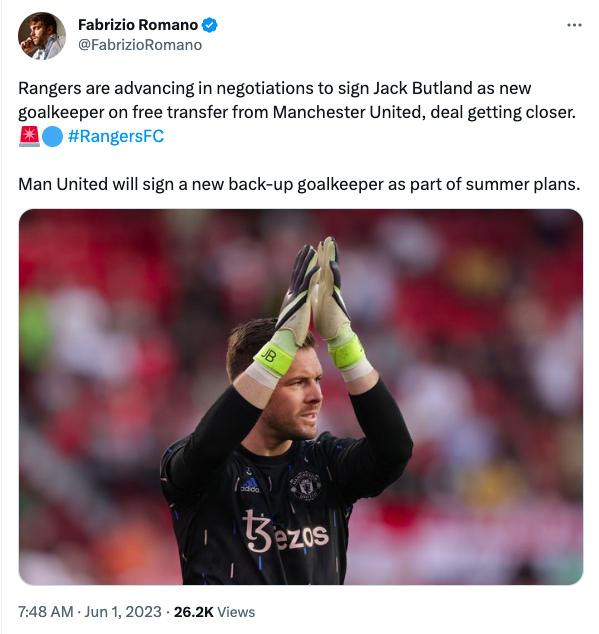This screenshot has height=634, width=599.
Task: Click the blue circle emoji
Action: point(53,137)
